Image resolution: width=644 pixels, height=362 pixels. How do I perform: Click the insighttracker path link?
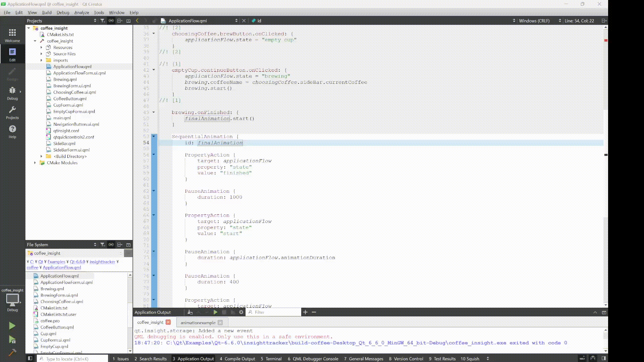(102, 262)
